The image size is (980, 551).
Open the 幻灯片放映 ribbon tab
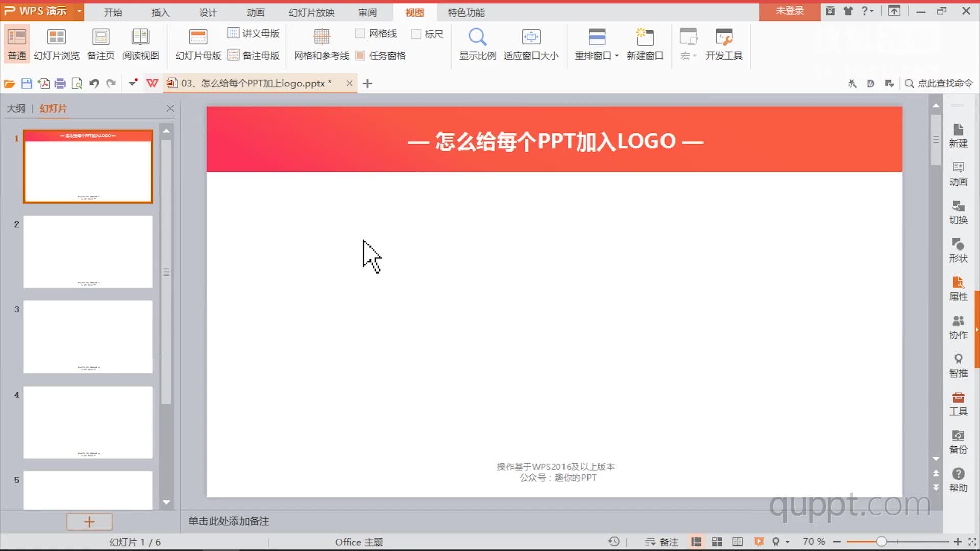[x=311, y=12]
